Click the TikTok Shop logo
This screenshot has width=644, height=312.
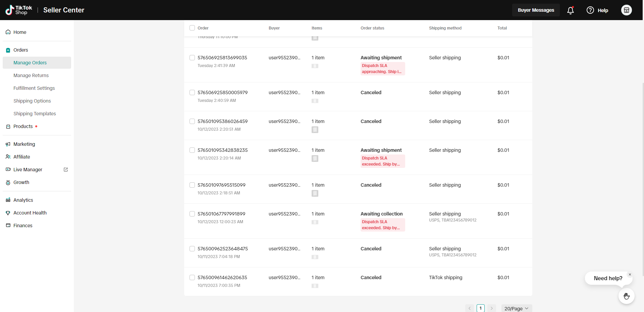coord(19,10)
